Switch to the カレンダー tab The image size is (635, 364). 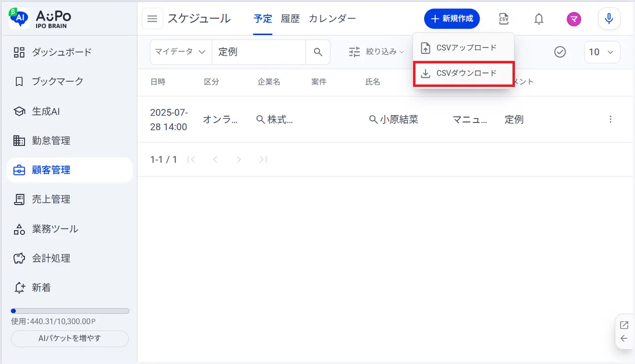(x=332, y=19)
